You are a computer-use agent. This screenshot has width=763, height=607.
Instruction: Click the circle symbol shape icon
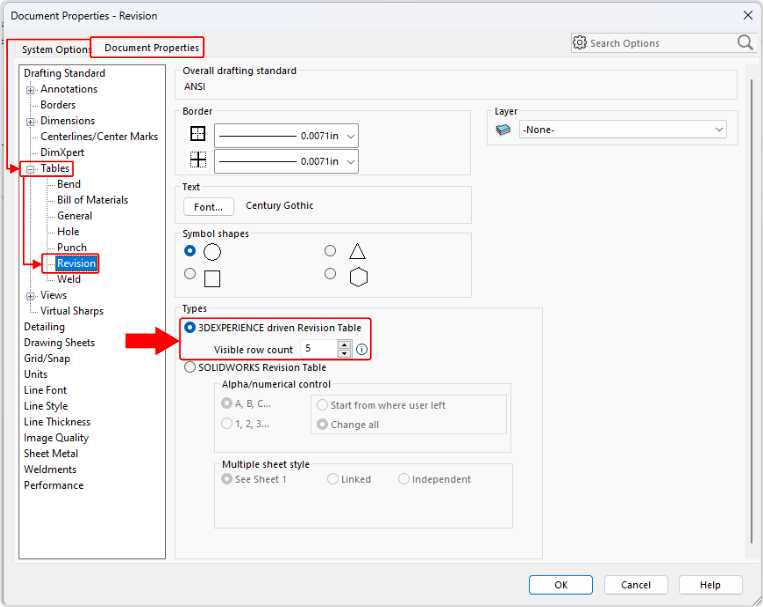(212, 252)
